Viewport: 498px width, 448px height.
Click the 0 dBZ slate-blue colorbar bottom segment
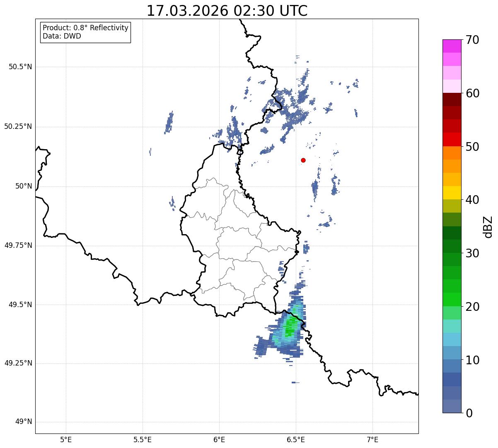pos(452,406)
